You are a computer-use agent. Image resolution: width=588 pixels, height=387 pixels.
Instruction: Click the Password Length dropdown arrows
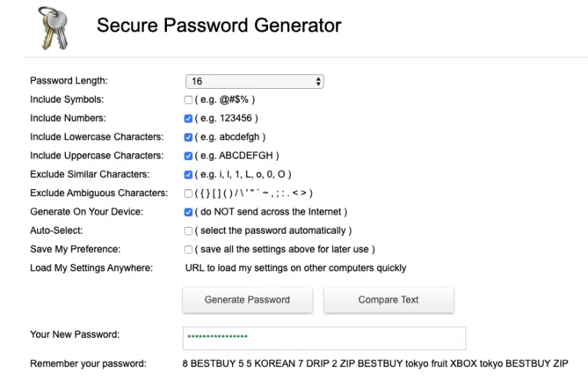tap(318, 81)
